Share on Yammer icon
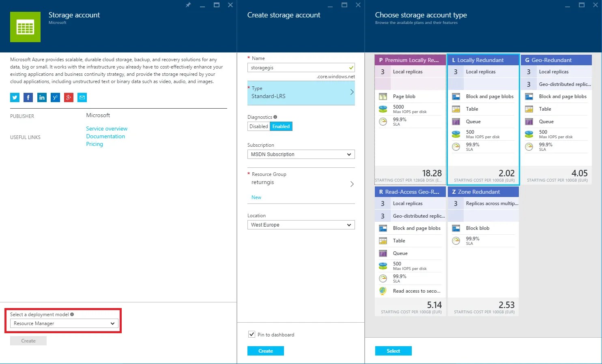Viewport: 602px width, 364px height. (55, 97)
